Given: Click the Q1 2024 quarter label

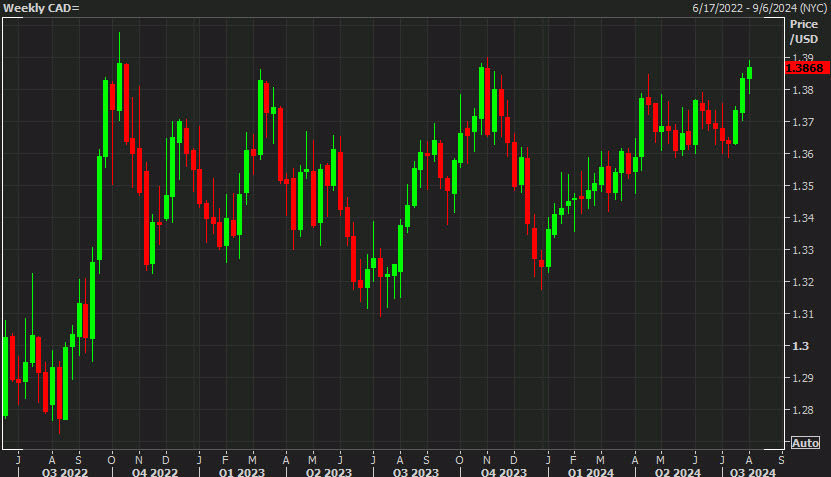Looking at the screenshot, I should coord(590,472).
